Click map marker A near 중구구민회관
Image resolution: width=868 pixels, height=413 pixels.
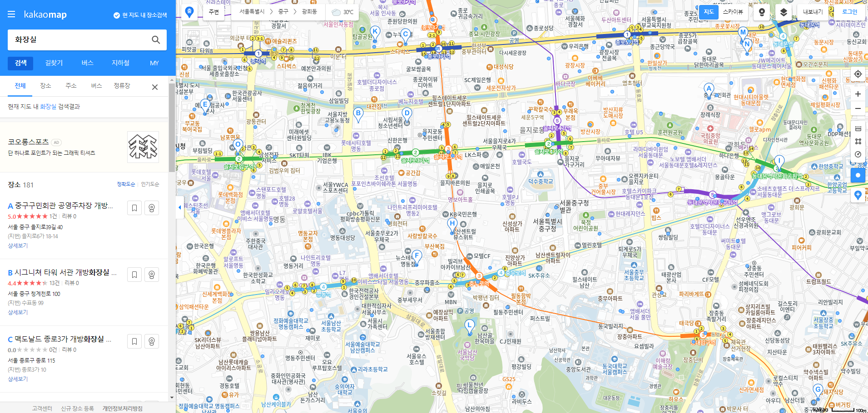[709, 90]
